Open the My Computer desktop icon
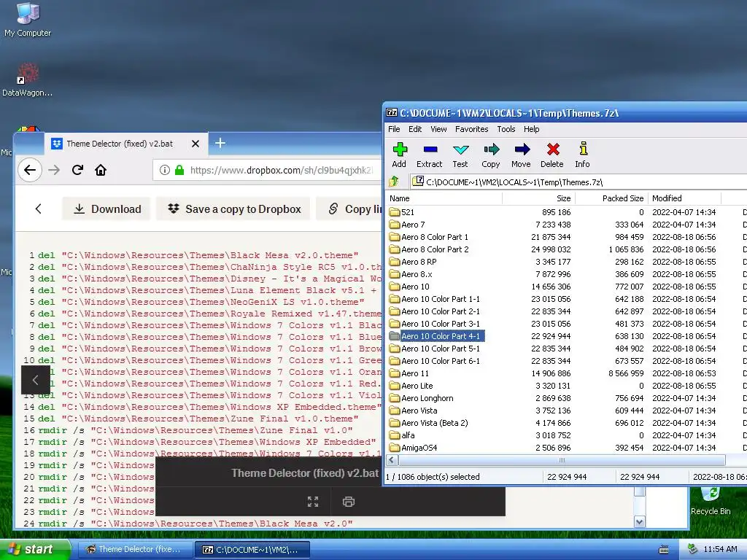The width and height of the screenshot is (747, 560). tap(28, 19)
